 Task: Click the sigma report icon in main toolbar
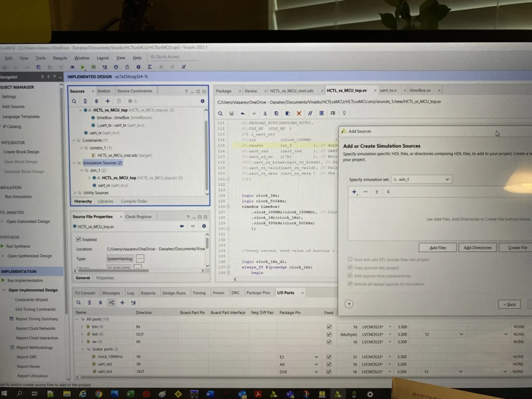click(150, 67)
